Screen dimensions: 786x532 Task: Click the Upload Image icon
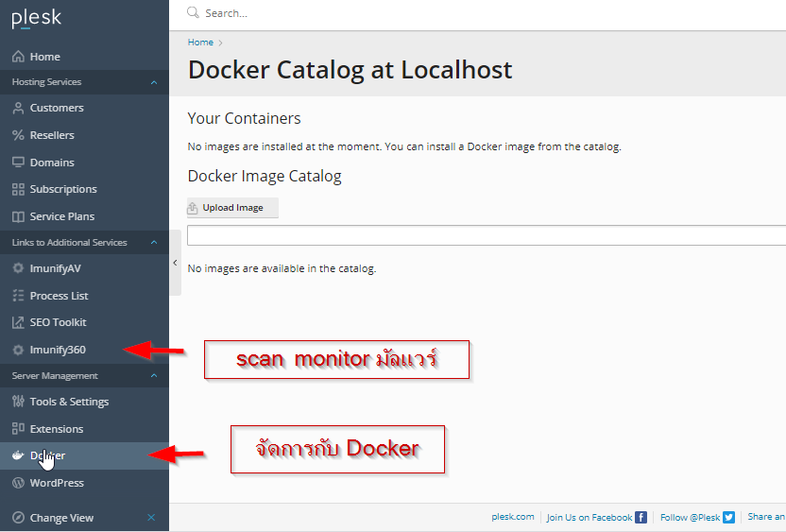(193, 208)
